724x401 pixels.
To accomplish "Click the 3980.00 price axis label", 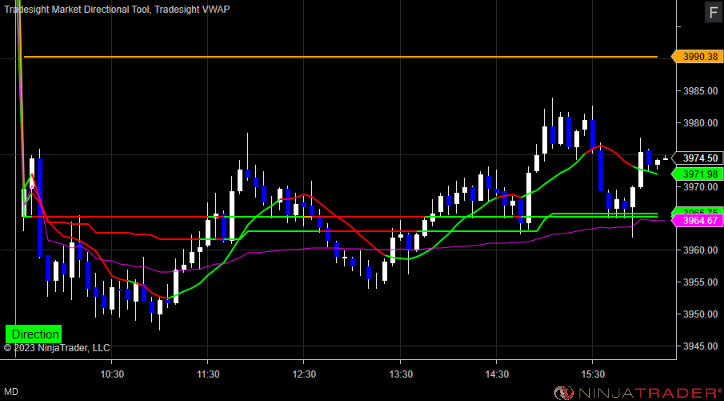I will coord(700,123).
